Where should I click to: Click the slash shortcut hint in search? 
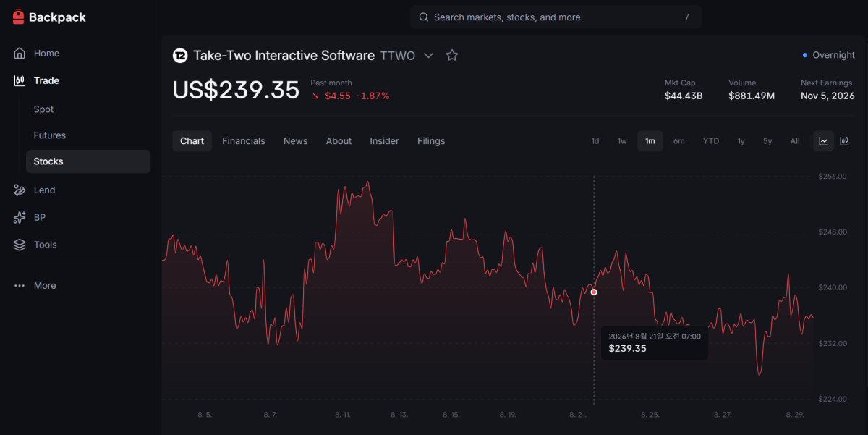click(687, 17)
